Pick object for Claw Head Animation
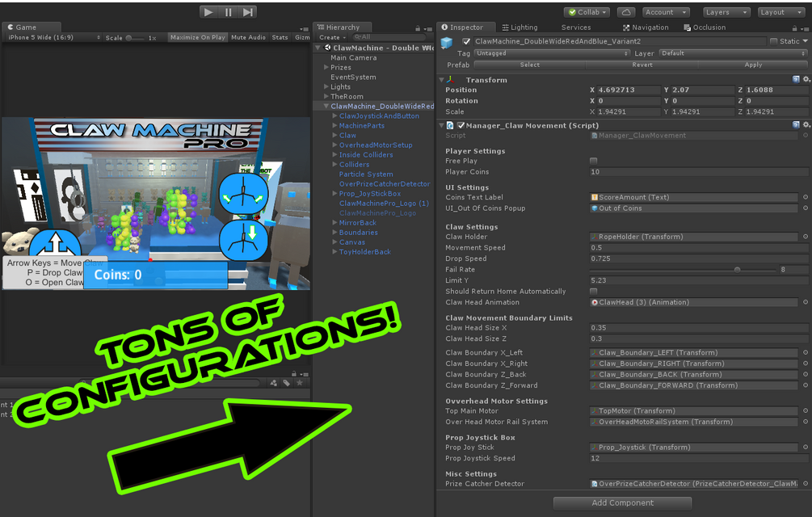812x517 pixels. pyautogui.click(x=806, y=302)
